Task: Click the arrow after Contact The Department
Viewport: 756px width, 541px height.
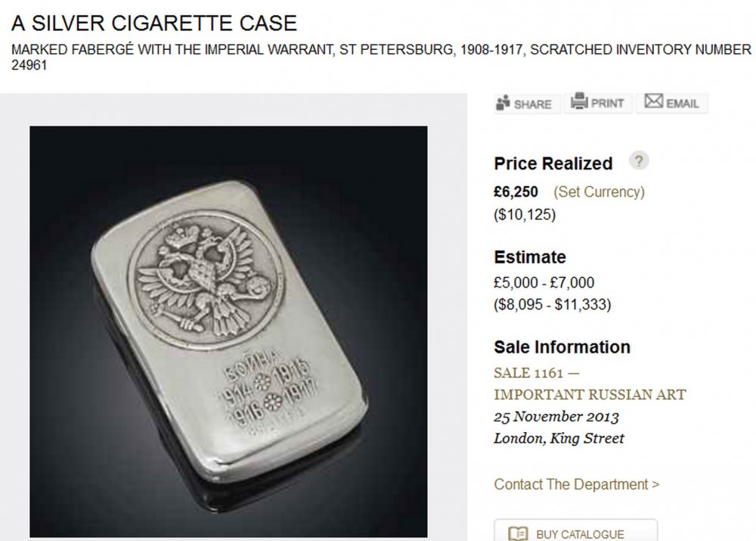Action: 655,484
